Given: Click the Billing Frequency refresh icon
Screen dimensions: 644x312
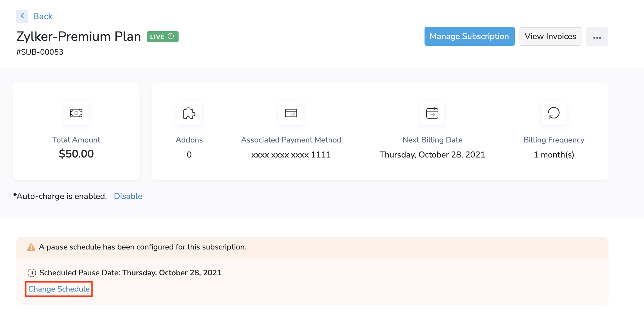Looking at the screenshot, I should pyautogui.click(x=554, y=113).
